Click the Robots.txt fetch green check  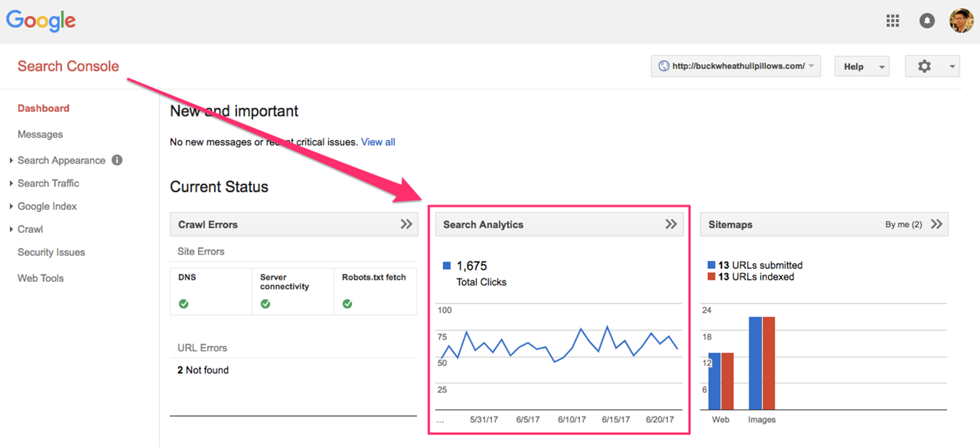point(347,304)
